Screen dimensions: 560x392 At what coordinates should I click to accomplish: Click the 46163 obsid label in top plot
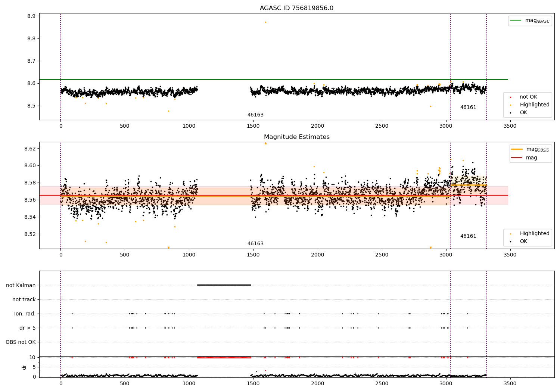click(255, 115)
